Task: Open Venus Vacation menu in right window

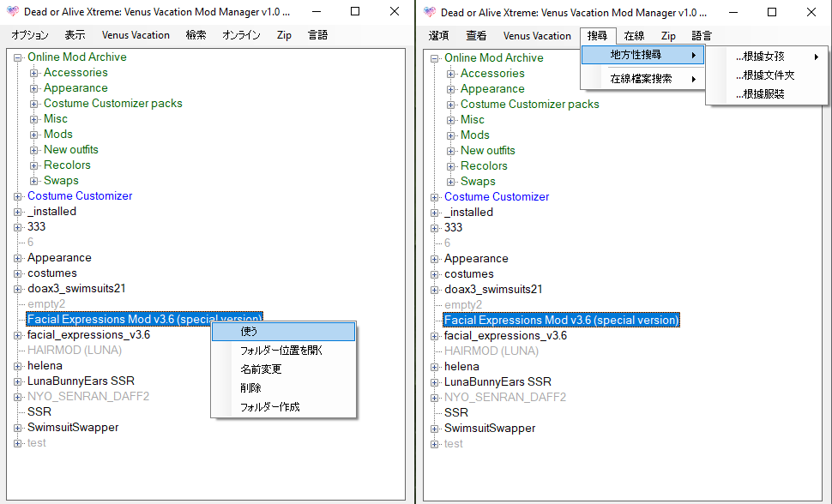Action: click(x=537, y=36)
